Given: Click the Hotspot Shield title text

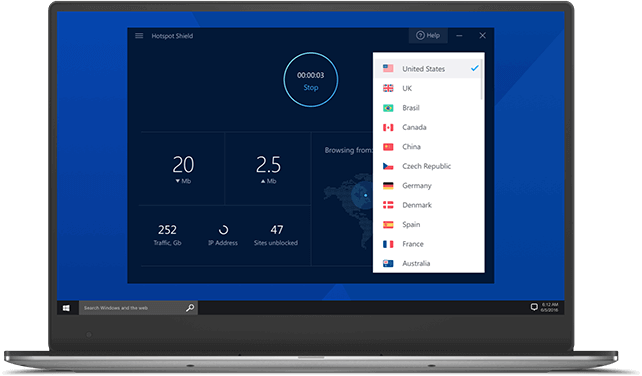Looking at the screenshot, I should coord(172,36).
